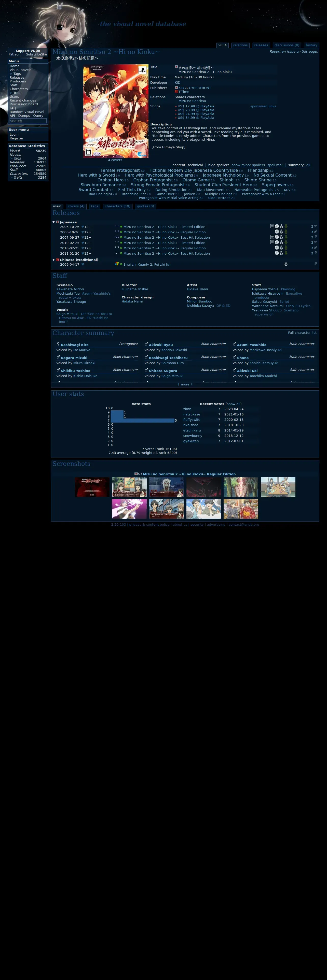Open the Full character list link
The width and height of the screenshot is (327, 980).
coord(302,333)
